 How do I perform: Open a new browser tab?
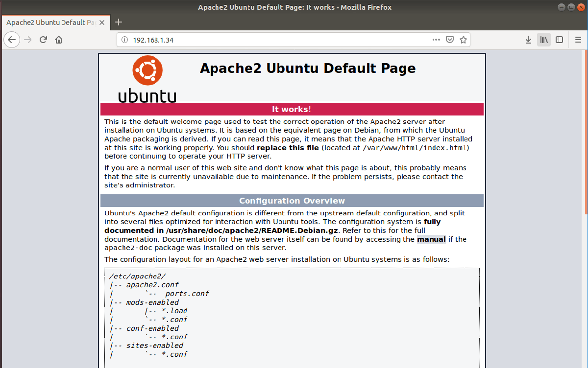click(x=119, y=22)
